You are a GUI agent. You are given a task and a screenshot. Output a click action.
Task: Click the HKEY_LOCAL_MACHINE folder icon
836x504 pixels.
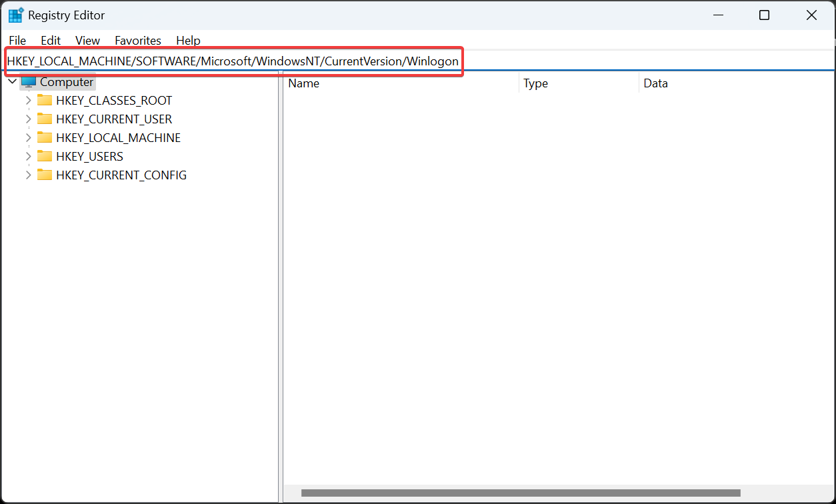coord(45,138)
